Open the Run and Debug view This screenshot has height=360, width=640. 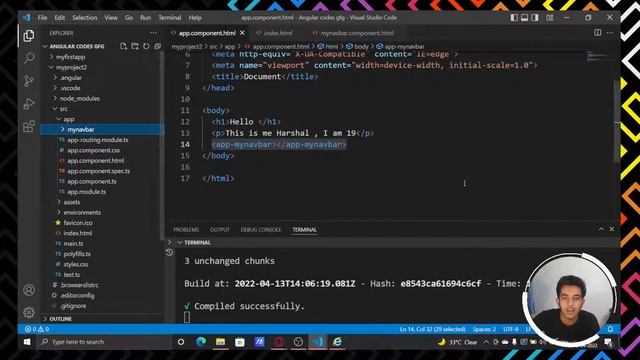point(29,104)
